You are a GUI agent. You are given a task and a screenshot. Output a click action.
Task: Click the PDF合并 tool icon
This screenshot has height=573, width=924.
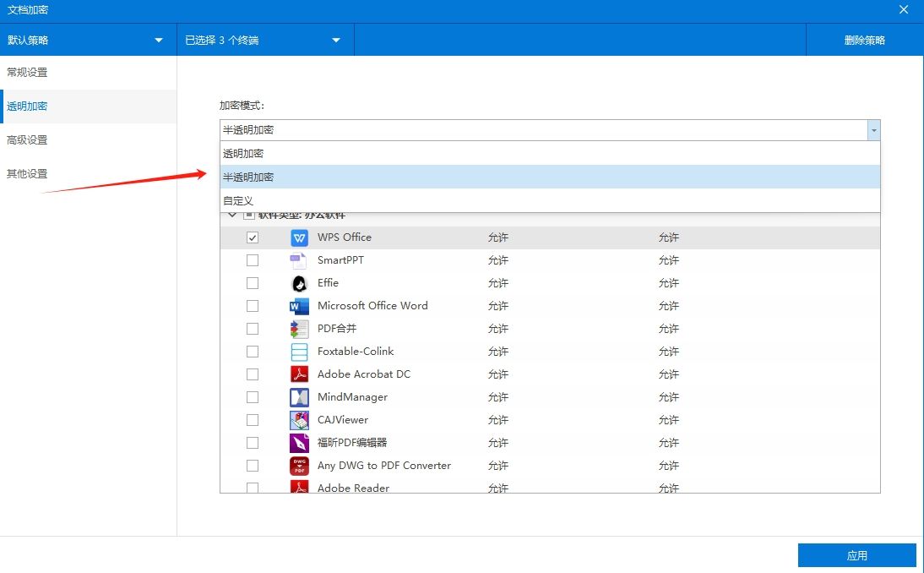click(x=298, y=329)
